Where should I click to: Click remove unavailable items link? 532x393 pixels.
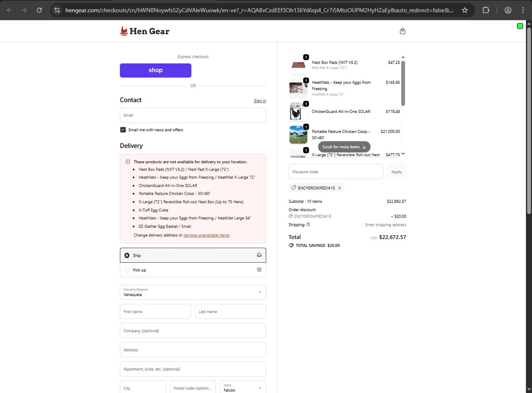206,235
